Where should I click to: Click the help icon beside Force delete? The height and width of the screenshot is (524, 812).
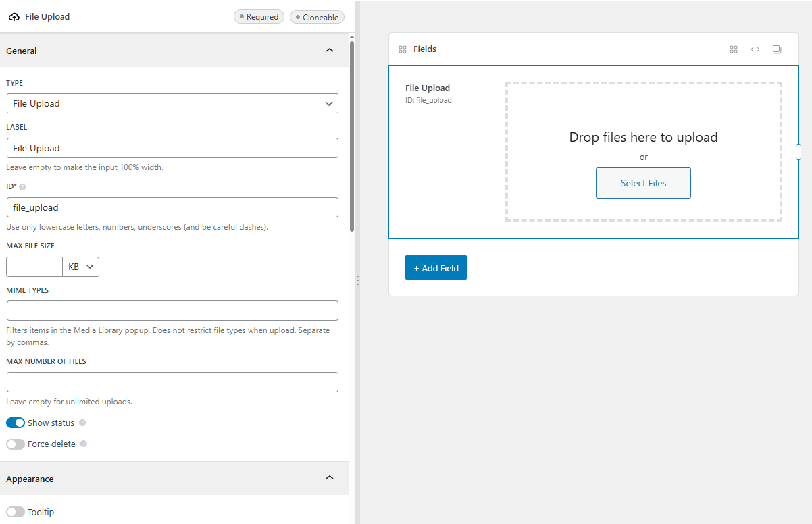pyautogui.click(x=83, y=444)
